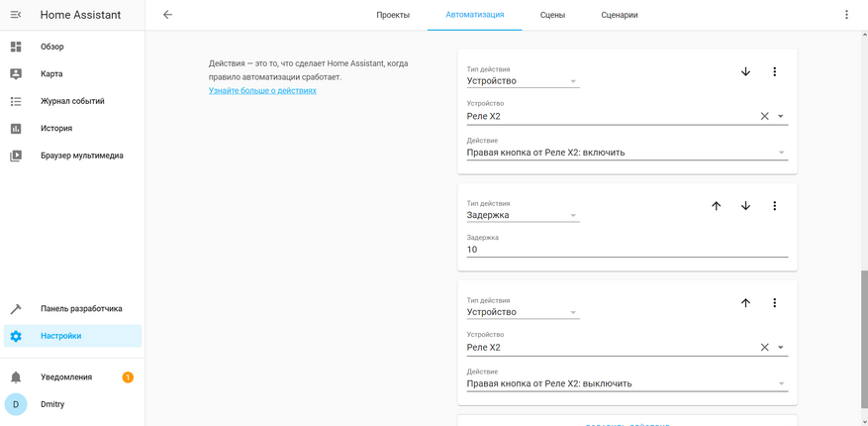Open Обзор dashboard in sidebar
868x426 pixels.
coord(72,48)
